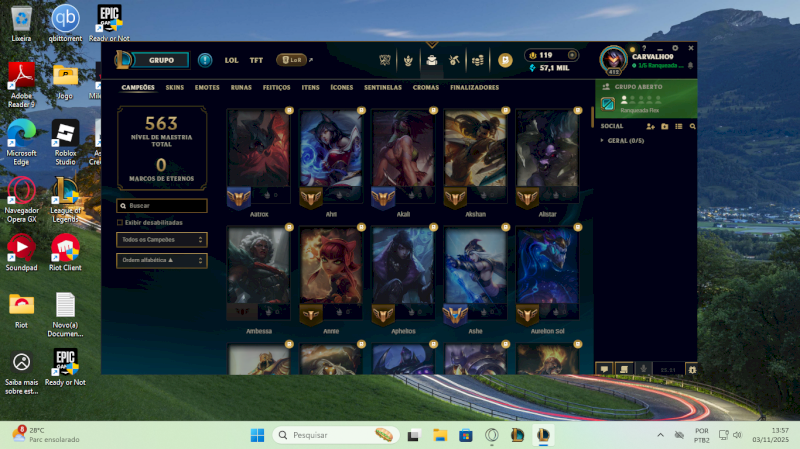Select the TFT game tab
800x449 pixels.
point(256,60)
